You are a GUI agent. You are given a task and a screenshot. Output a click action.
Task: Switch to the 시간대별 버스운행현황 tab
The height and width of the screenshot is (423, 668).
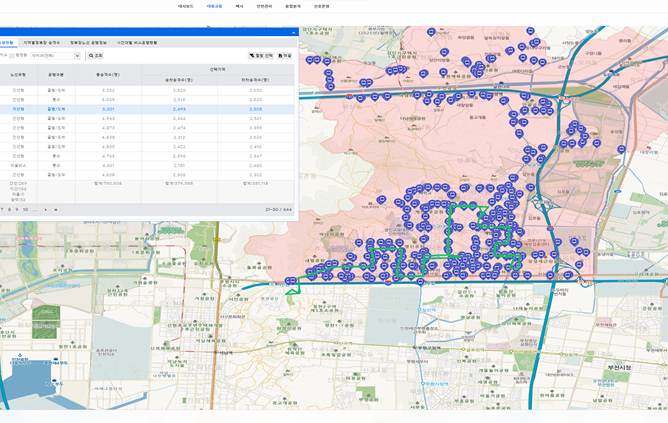(137, 43)
